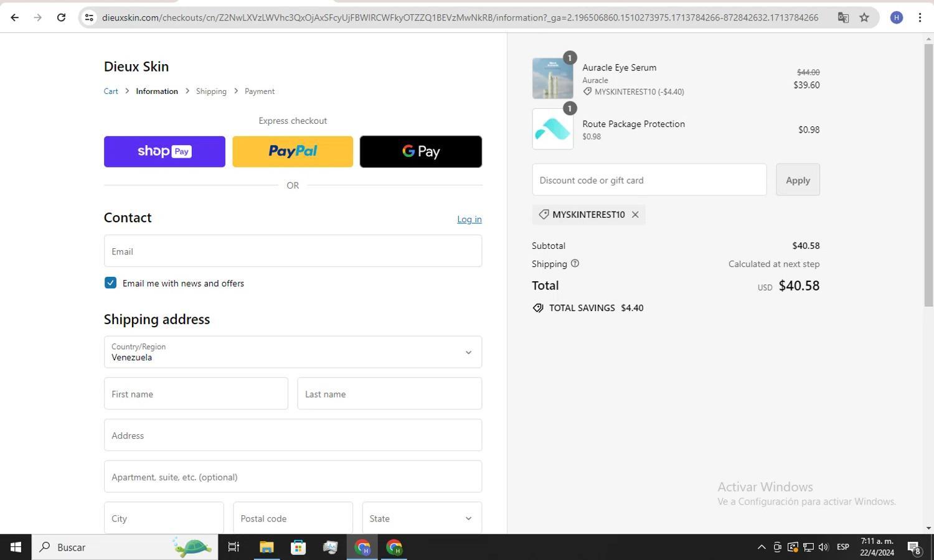Pay with the PayPal express option

pos(293,151)
